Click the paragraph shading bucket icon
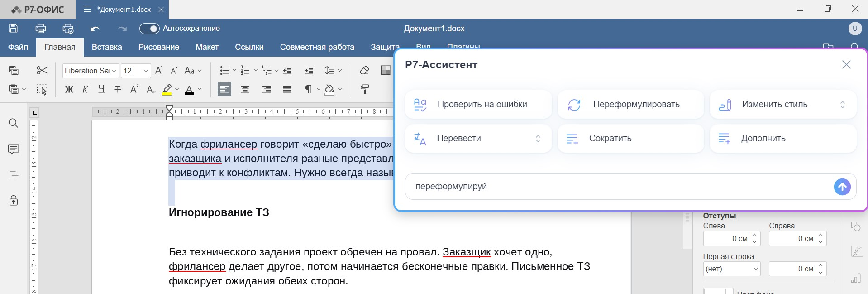868x294 pixels. (x=330, y=89)
